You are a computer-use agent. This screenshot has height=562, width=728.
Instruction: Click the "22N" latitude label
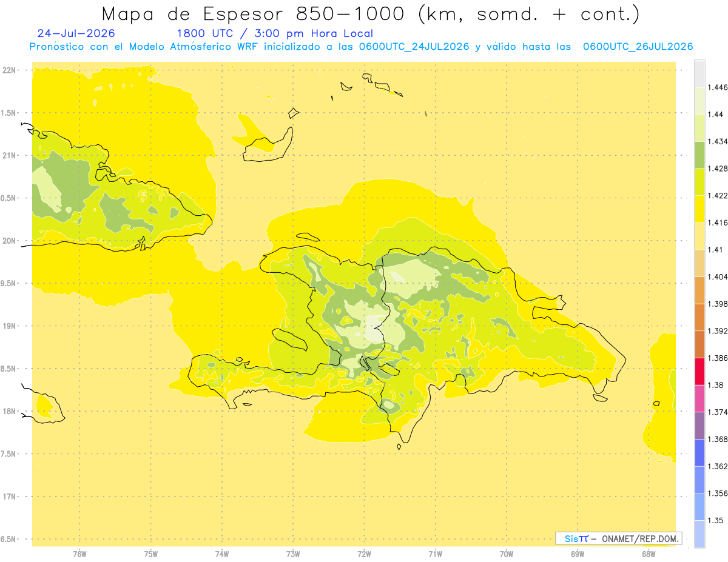(x=10, y=70)
